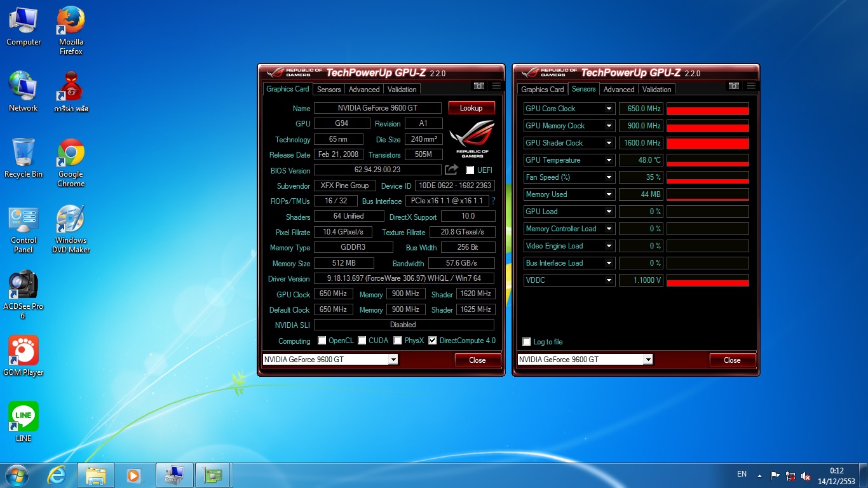This screenshot has height=488, width=868.
Task: Select the GOM Player desktop shortcut
Action: 24,356
